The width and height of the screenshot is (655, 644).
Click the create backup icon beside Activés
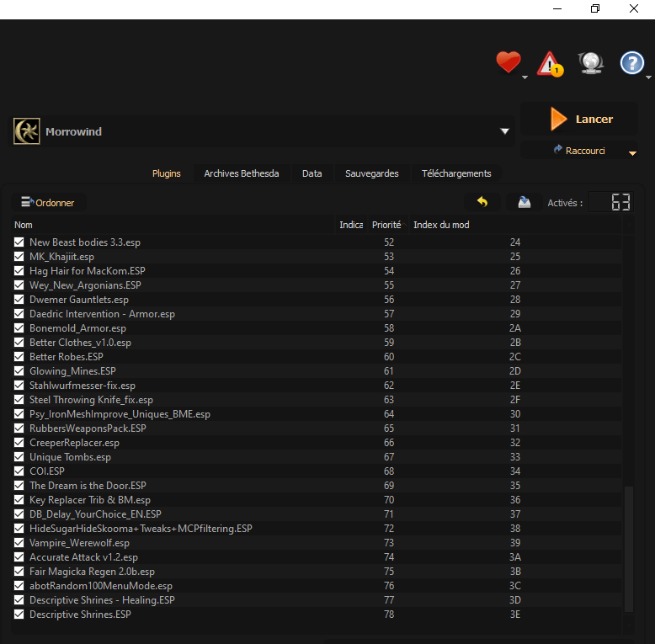pos(524,202)
